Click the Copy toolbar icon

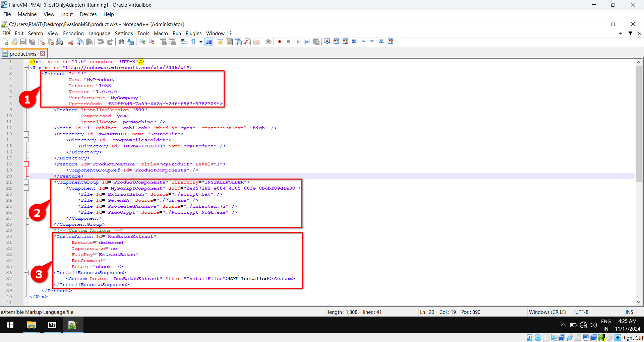point(80,42)
